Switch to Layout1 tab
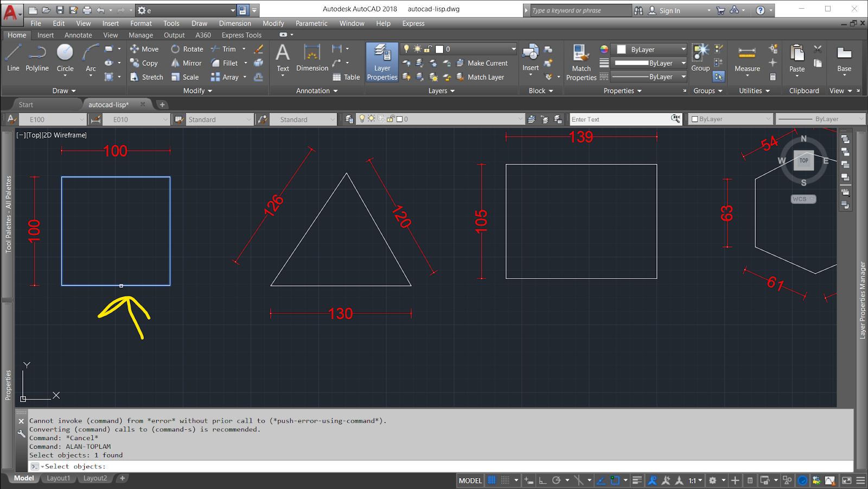Image resolution: width=868 pixels, height=489 pixels. coord(58,478)
